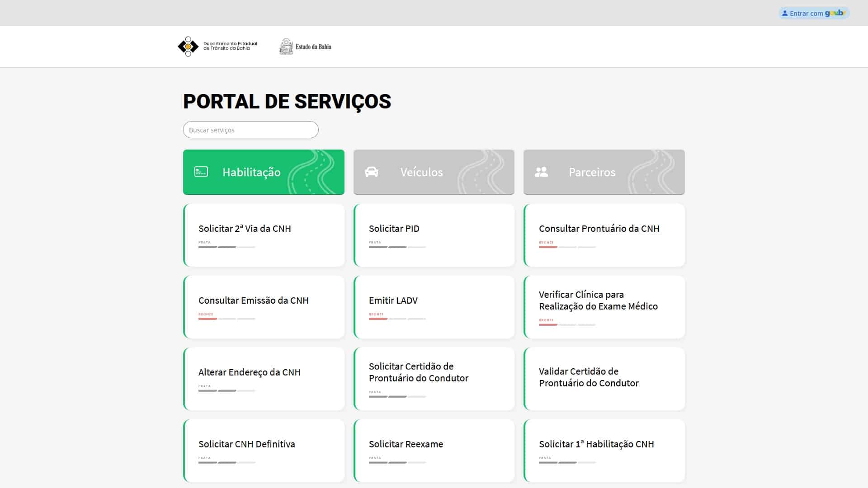Open the Solicitar 2ª Via da CNH service
This screenshot has height=488, width=868.
click(x=264, y=235)
